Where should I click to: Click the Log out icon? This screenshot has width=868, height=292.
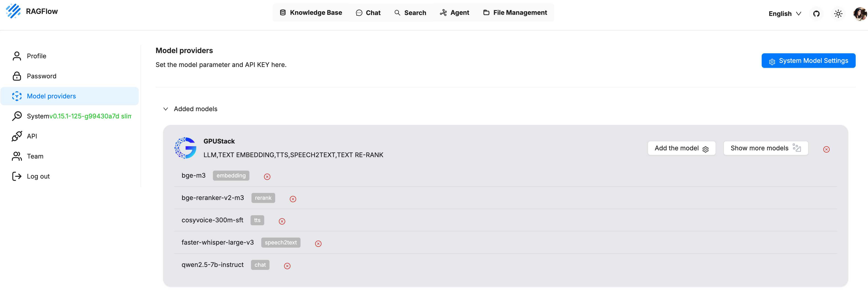tap(16, 176)
